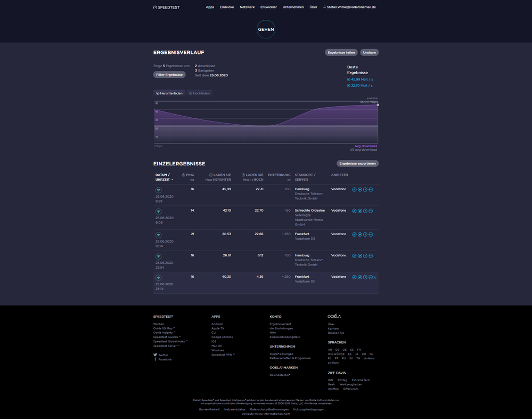Sort by Standort / Server column
532x419 pixels.
305,177
